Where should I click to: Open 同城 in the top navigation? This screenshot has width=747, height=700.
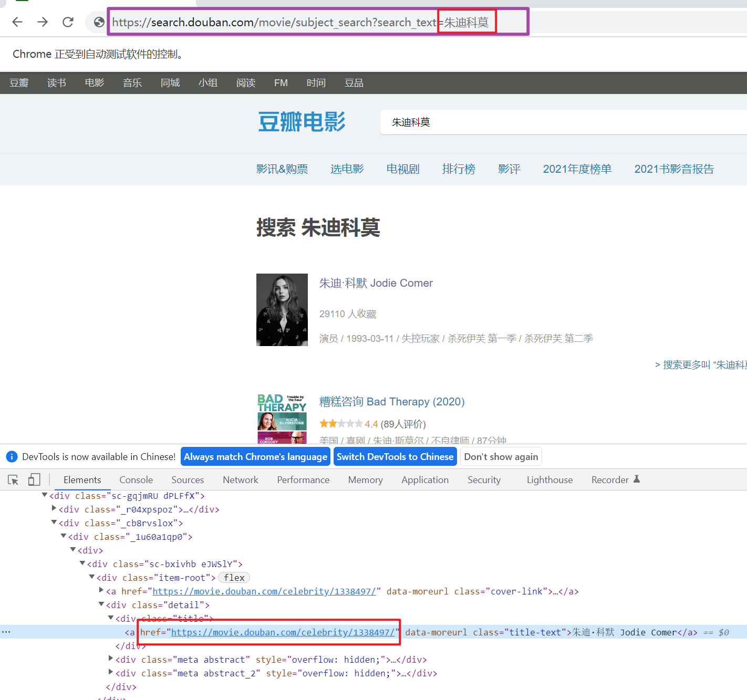170,83
